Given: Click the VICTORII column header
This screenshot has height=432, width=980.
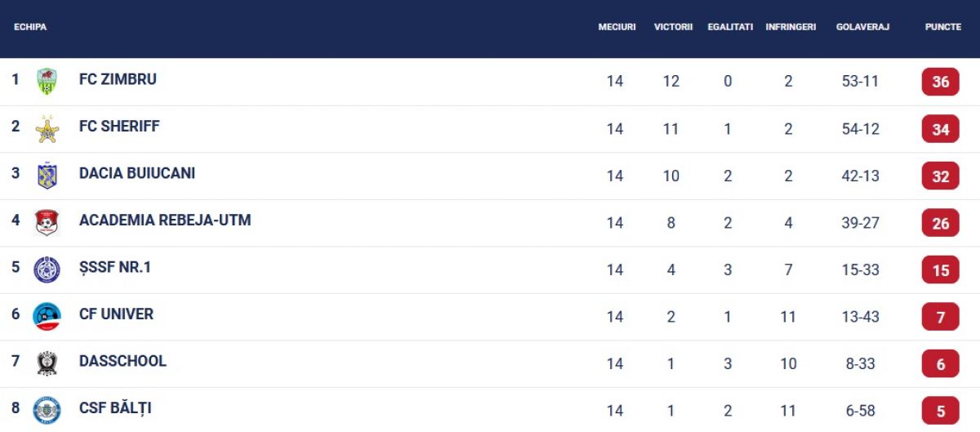Looking at the screenshot, I should tap(673, 27).
